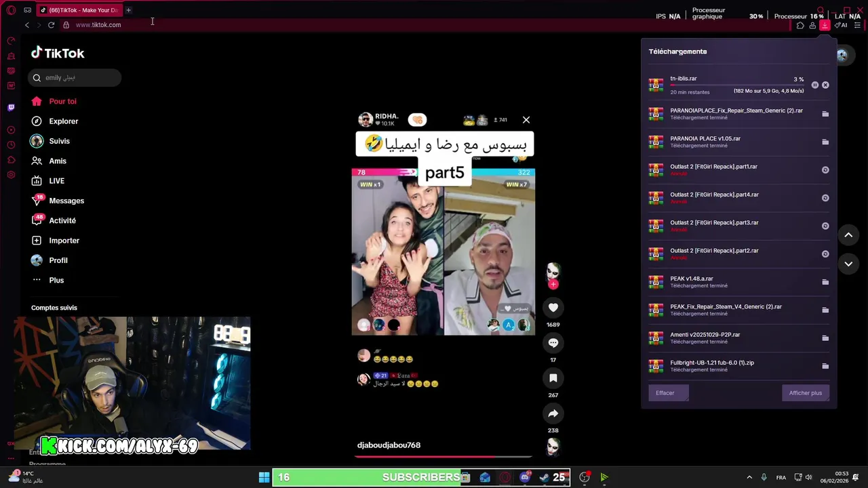
Task: Open the TikTok profile avatar at top right
Action: point(842,56)
